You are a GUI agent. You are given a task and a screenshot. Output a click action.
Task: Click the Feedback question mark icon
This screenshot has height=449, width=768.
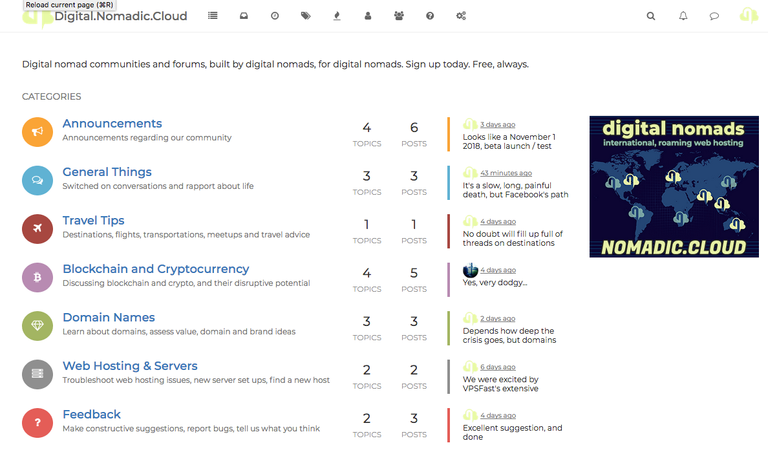click(37, 423)
